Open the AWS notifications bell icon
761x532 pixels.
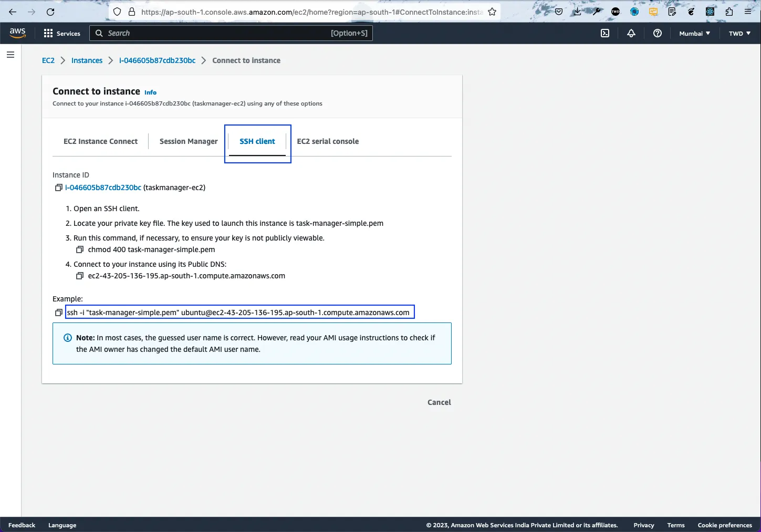pos(631,33)
